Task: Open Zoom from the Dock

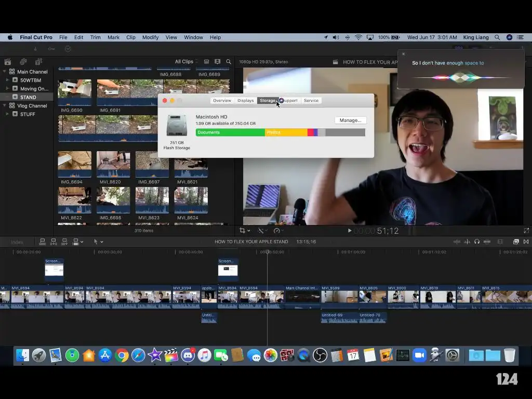Action: pos(419,355)
